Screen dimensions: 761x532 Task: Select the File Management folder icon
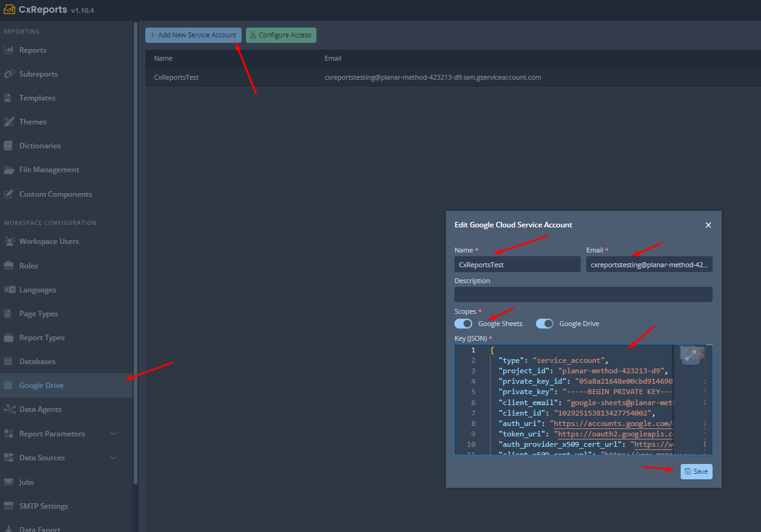[x=11, y=169]
